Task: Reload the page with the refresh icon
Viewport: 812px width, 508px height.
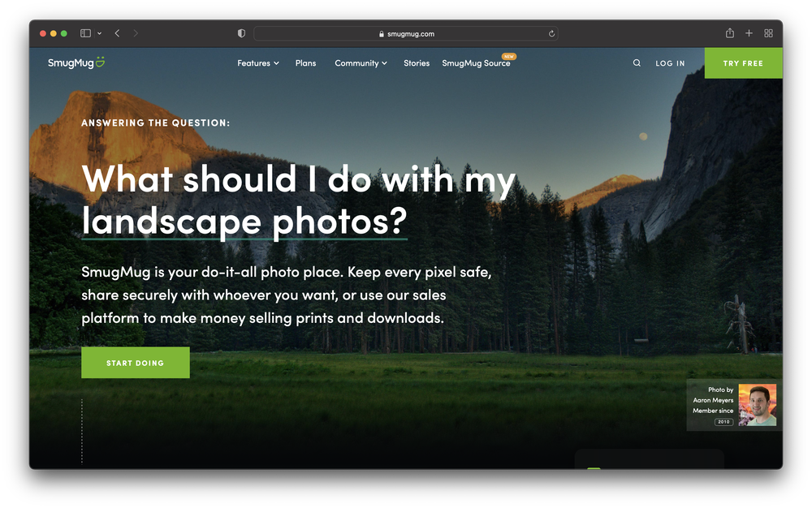Action: 551,33
